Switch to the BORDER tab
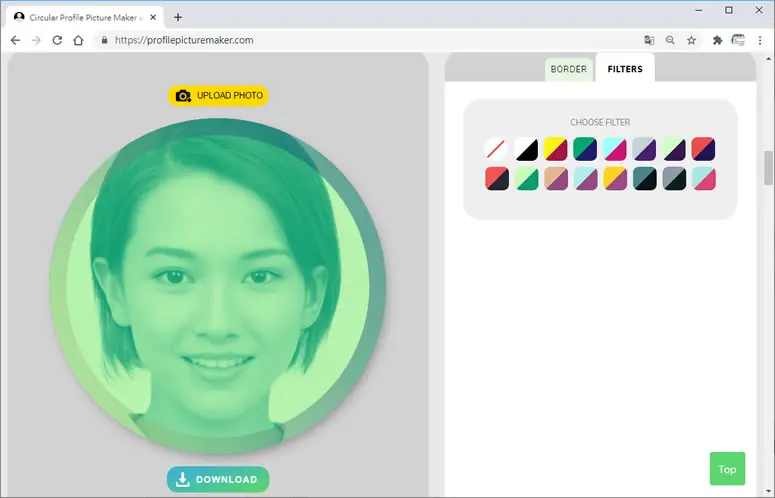Screen dimensions: 775x498 coord(568,69)
